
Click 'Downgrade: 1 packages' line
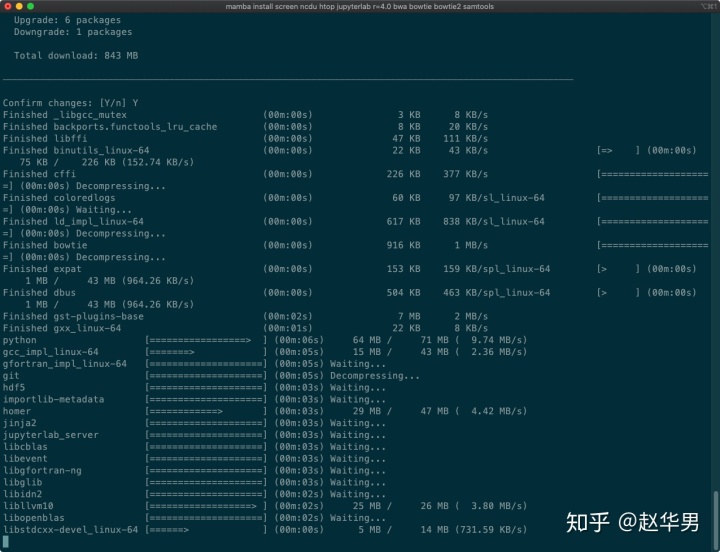pyautogui.click(x=73, y=32)
